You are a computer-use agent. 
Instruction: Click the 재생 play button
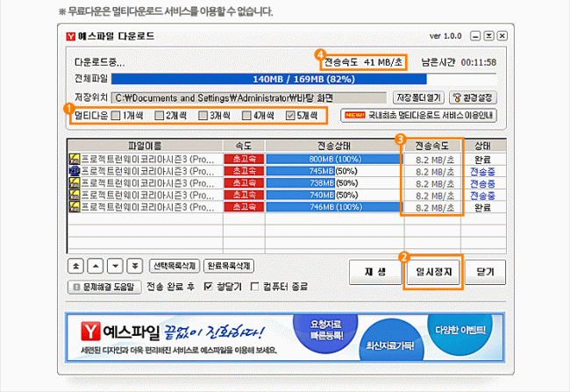pos(375,272)
